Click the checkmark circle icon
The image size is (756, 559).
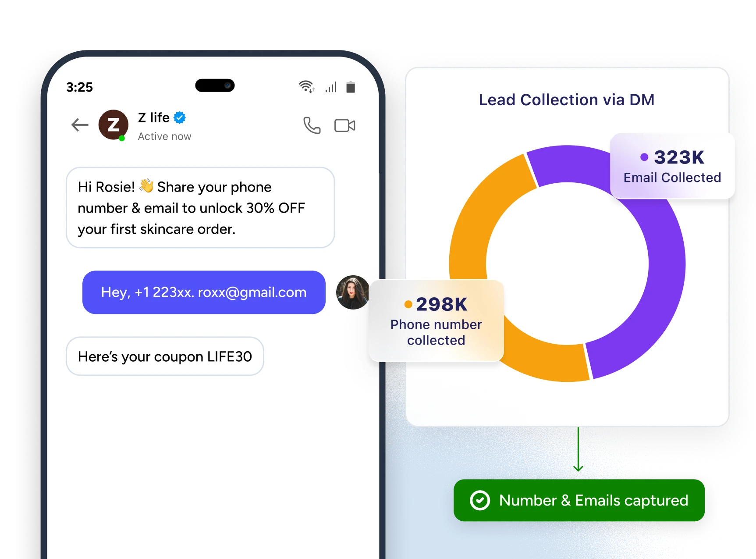[x=479, y=500]
